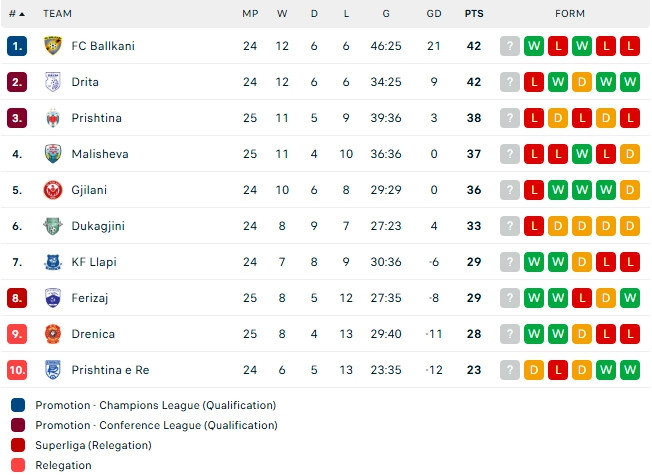Image resolution: width=652 pixels, height=475 pixels.
Task: Click the KF Llapi club crest
Action: [53, 262]
